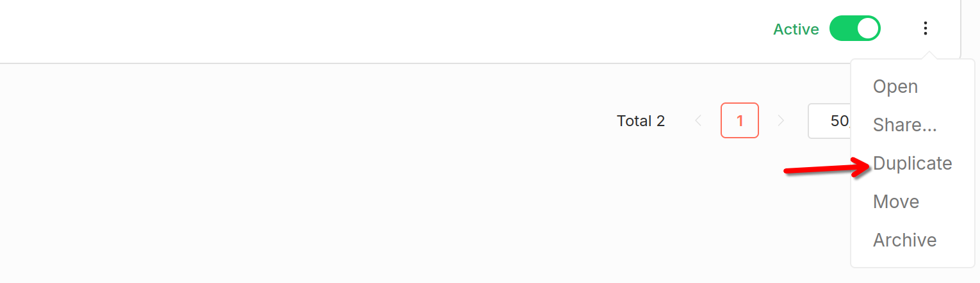
Task: Click the green Active status label
Action: click(x=796, y=29)
